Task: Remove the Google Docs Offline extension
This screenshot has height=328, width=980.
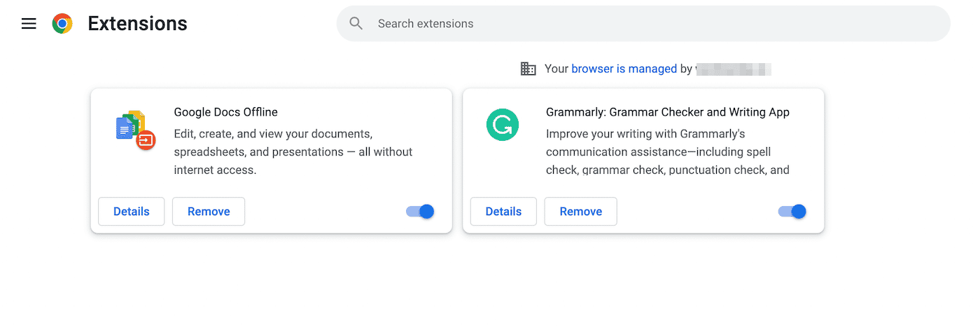Action: tap(209, 212)
